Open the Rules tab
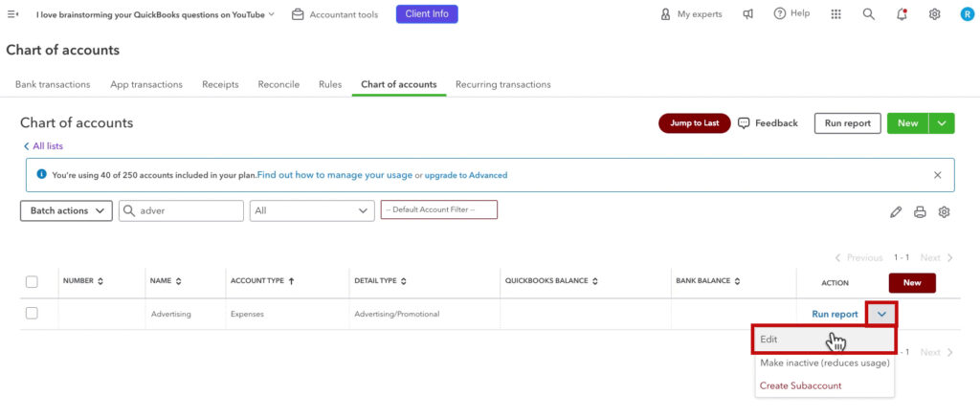The image size is (980, 417). [330, 84]
